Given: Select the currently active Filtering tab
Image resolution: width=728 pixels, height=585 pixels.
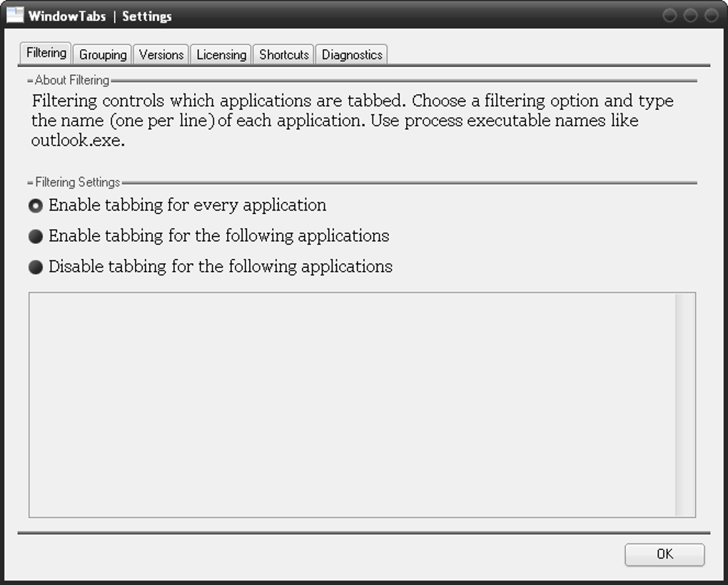Looking at the screenshot, I should pyautogui.click(x=45, y=52).
